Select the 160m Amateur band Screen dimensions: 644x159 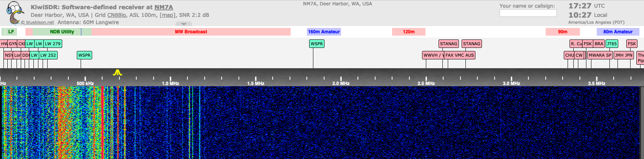click(x=324, y=32)
